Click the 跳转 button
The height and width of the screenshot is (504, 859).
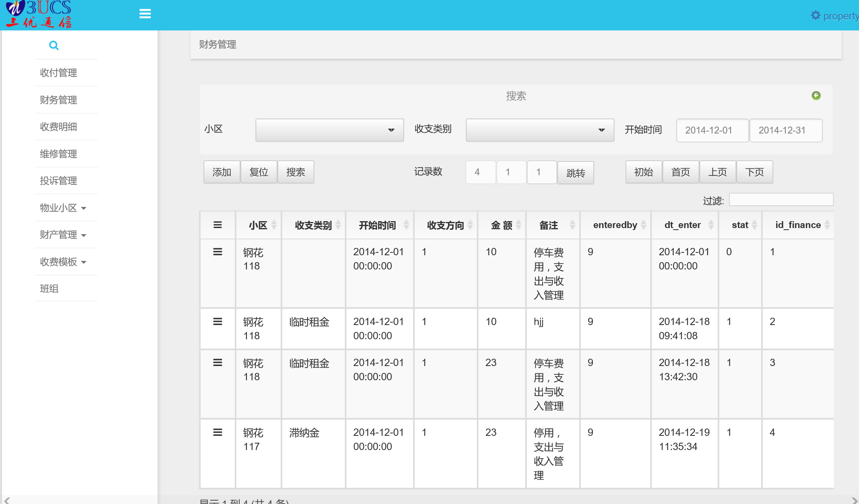(576, 173)
